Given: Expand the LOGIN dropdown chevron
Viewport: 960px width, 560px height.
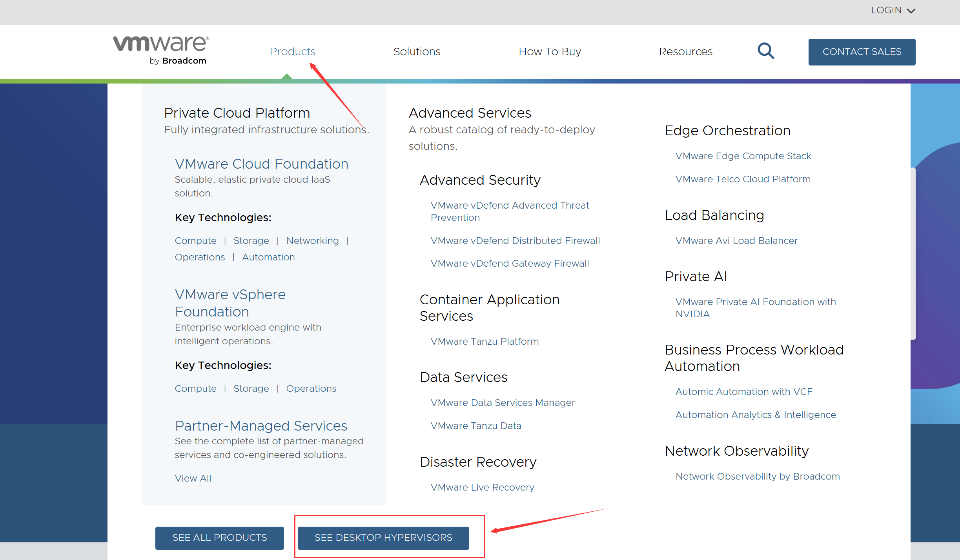Looking at the screenshot, I should coord(911,11).
